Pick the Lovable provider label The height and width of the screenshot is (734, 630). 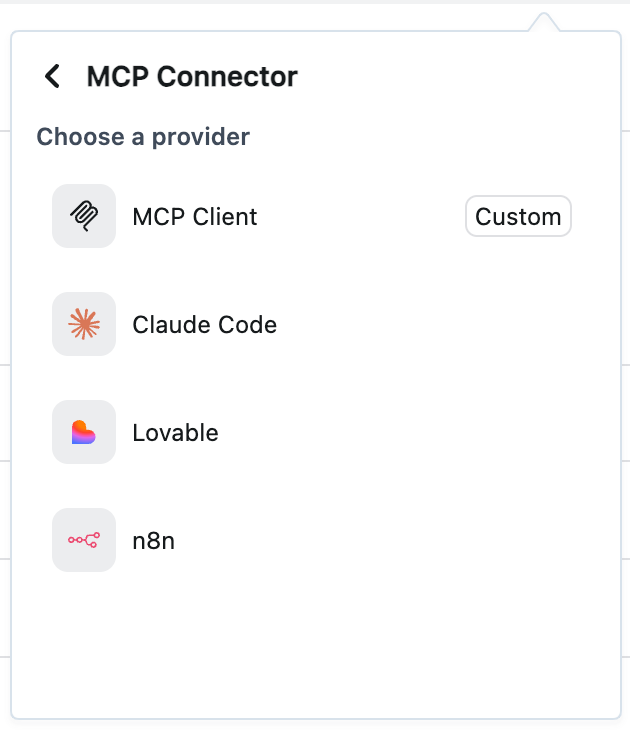pyautogui.click(x=175, y=433)
